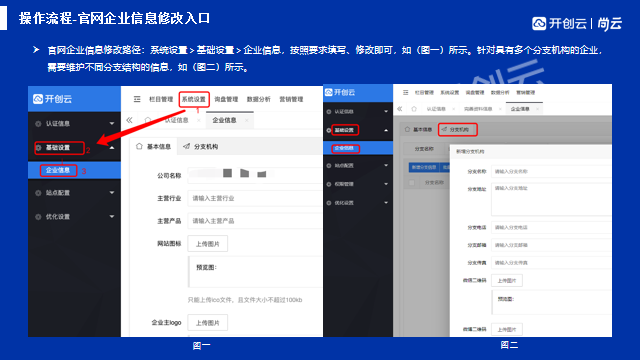Click the 分支邮箱 input field in 图二
640x360 pixels.
551,245
